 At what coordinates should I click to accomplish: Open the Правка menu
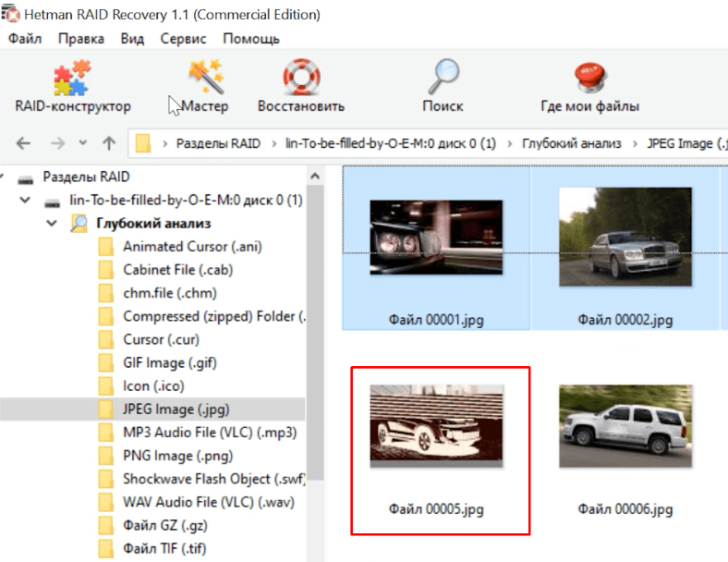click(x=80, y=39)
